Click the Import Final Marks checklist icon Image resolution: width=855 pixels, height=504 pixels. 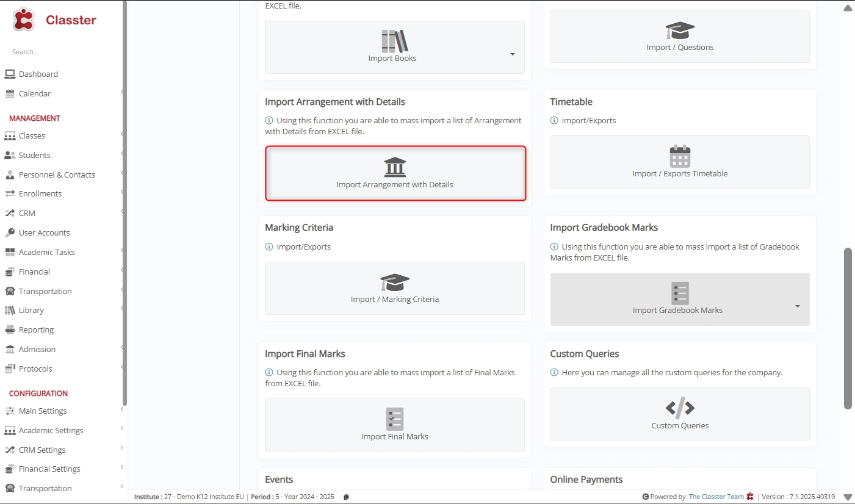pyautogui.click(x=394, y=419)
